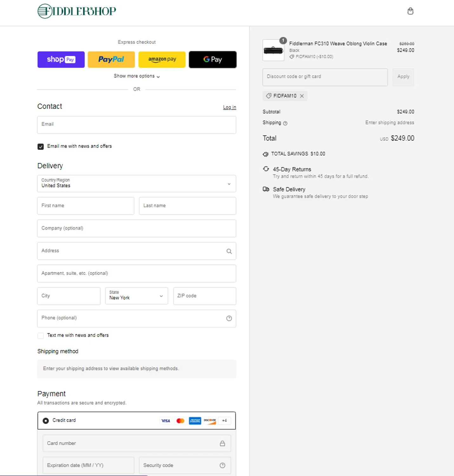Focus the City field
Viewport: 454px width, 476px height.
(x=69, y=296)
